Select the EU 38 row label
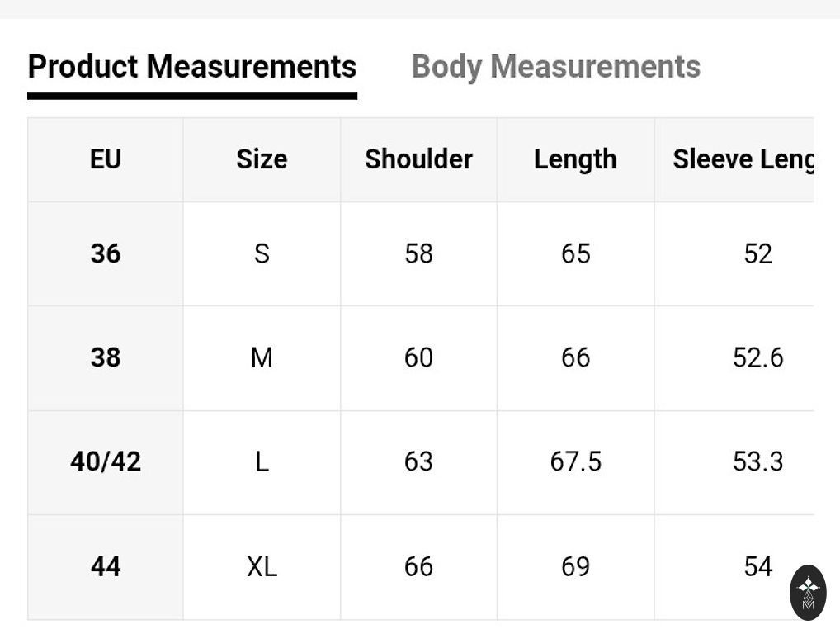The width and height of the screenshot is (840, 634). point(106,357)
